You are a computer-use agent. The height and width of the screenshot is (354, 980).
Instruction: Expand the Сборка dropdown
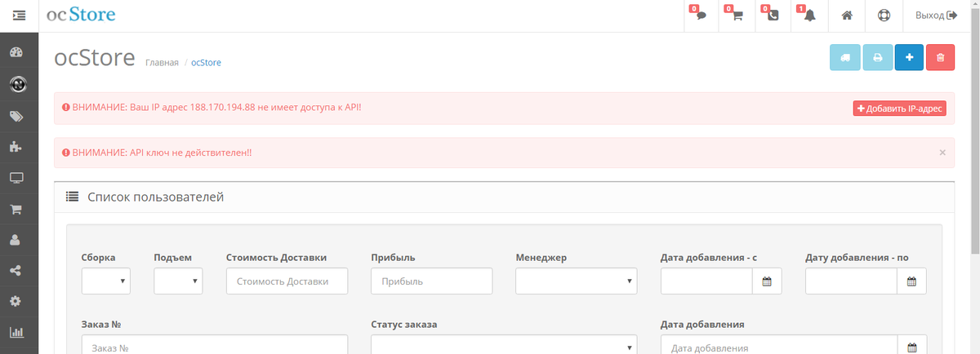[x=106, y=281]
